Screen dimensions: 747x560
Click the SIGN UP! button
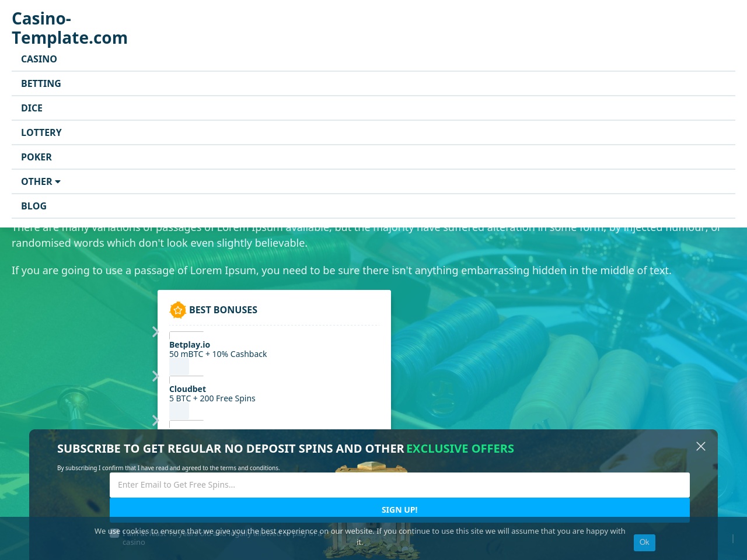coord(400,510)
